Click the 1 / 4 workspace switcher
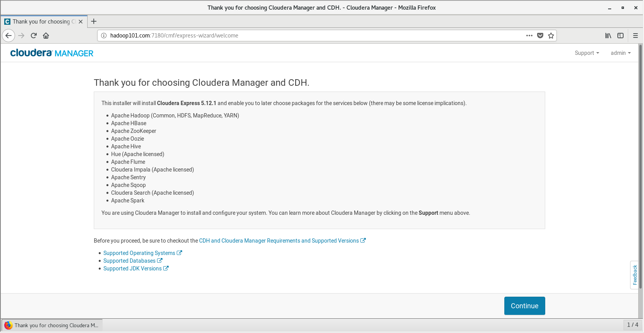 click(x=632, y=325)
